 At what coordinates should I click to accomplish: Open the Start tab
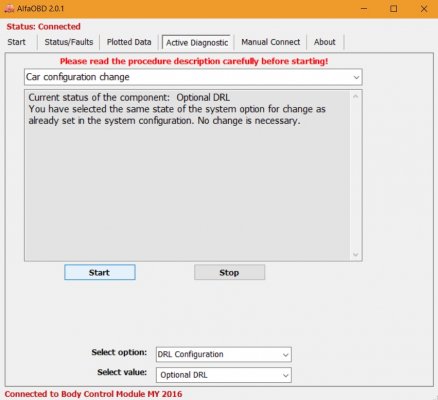[16, 42]
